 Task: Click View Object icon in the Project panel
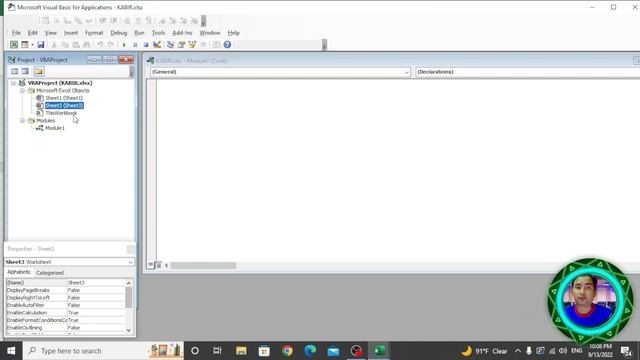tap(25, 71)
